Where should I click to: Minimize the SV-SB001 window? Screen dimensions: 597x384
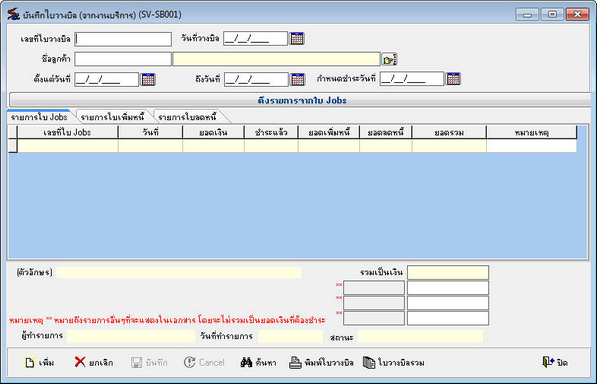(527, 14)
